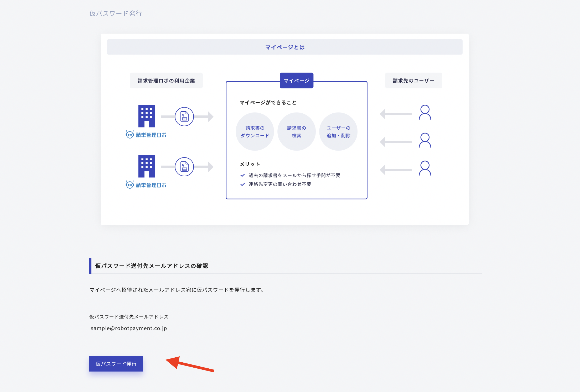Select the マイページ blue tab label

coord(296,81)
